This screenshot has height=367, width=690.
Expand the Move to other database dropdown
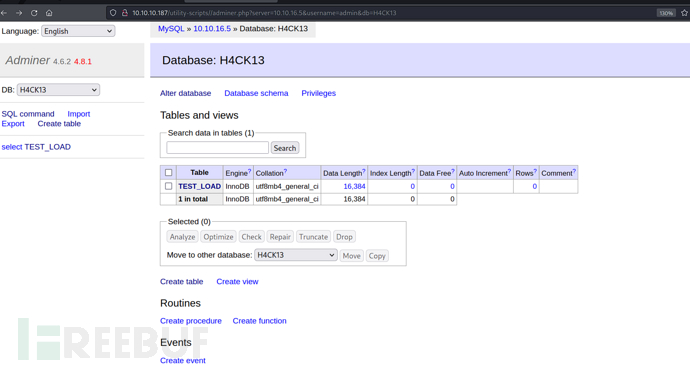coord(296,255)
